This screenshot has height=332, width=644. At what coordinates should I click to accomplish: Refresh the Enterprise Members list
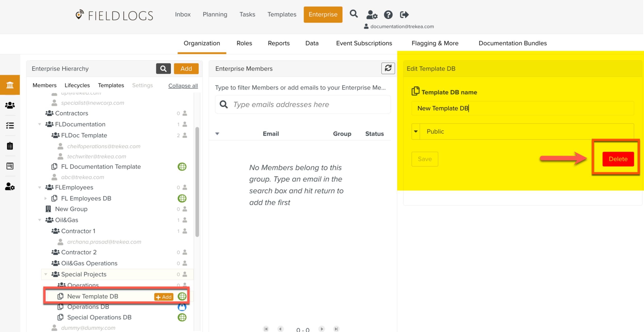[388, 68]
